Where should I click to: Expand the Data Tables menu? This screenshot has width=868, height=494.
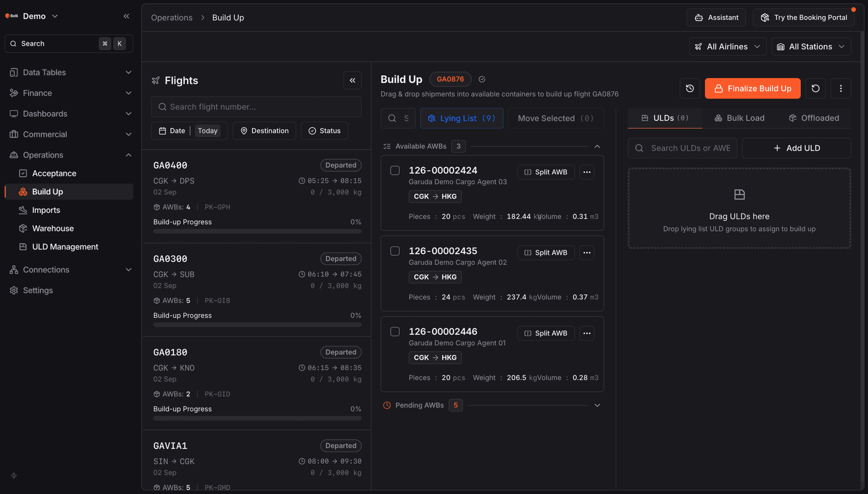70,72
